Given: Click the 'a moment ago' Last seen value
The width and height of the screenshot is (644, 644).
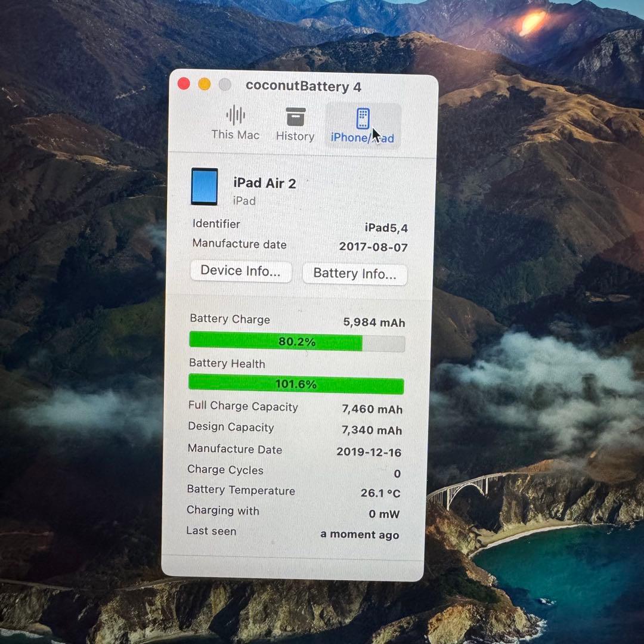Looking at the screenshot, I should [x=360, y=535].
